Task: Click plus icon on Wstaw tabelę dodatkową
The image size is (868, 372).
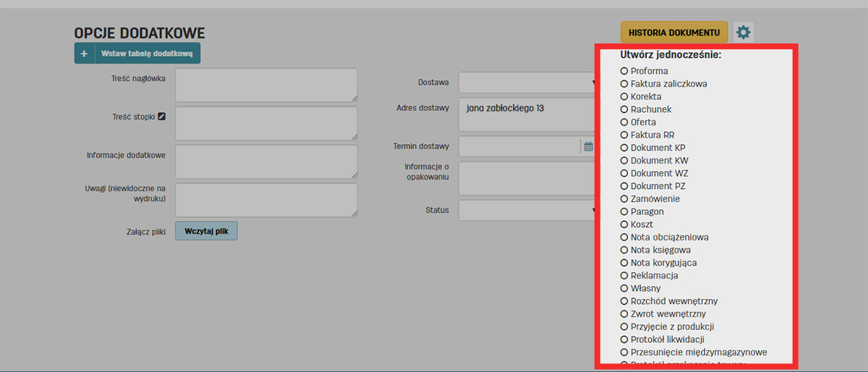Action: coord(85,54)
